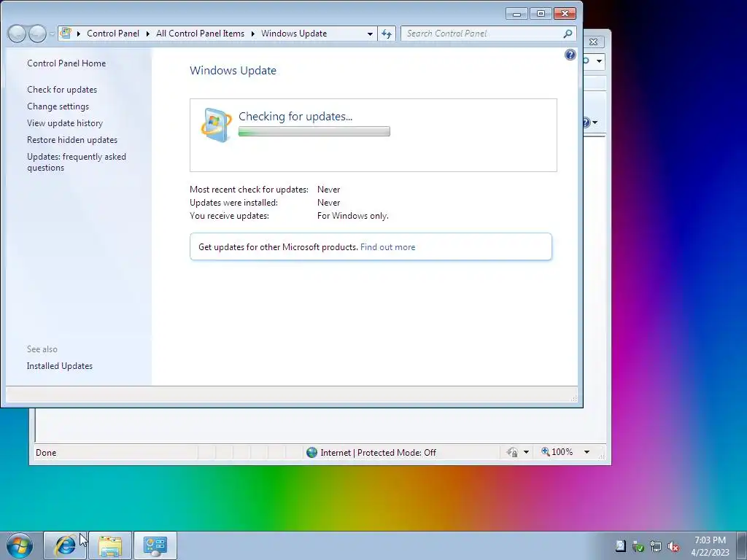The image size is (747, 560).
Task: Open the IE zoom level dropdown arrow
Action: point(587,452)
